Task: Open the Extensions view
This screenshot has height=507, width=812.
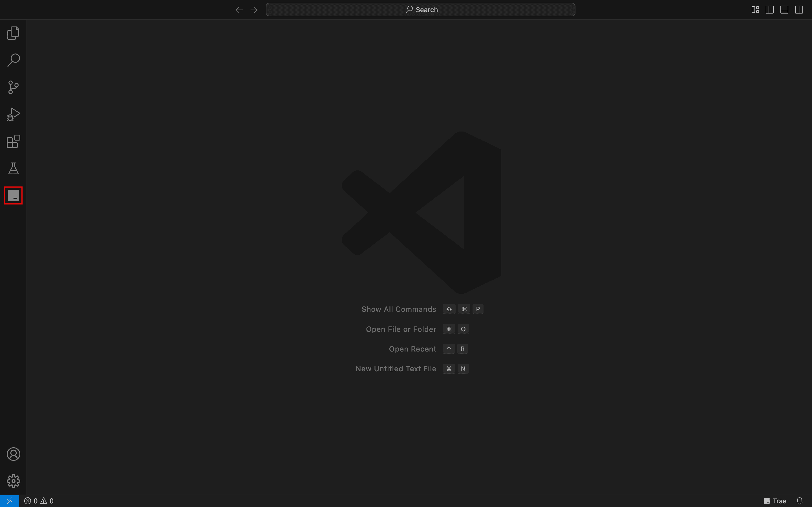Action: point(13,141)
